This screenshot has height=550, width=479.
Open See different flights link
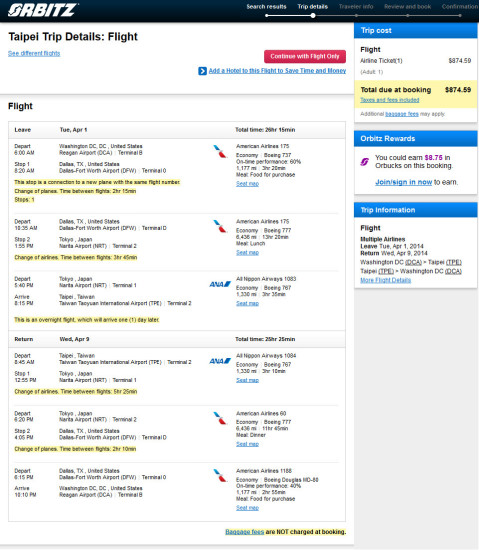pyautogui.click(x=34, y=53)
